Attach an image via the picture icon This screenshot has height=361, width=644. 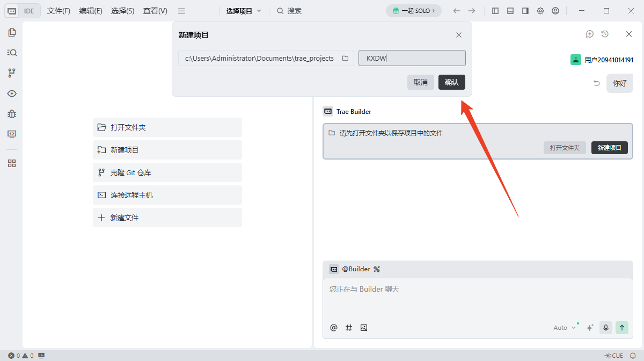click(364, 327)
